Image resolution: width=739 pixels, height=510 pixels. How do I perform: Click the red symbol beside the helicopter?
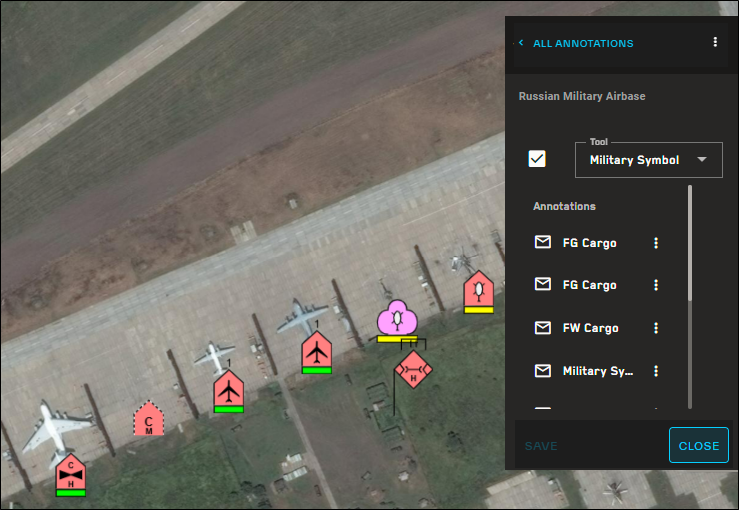point(479,290)
